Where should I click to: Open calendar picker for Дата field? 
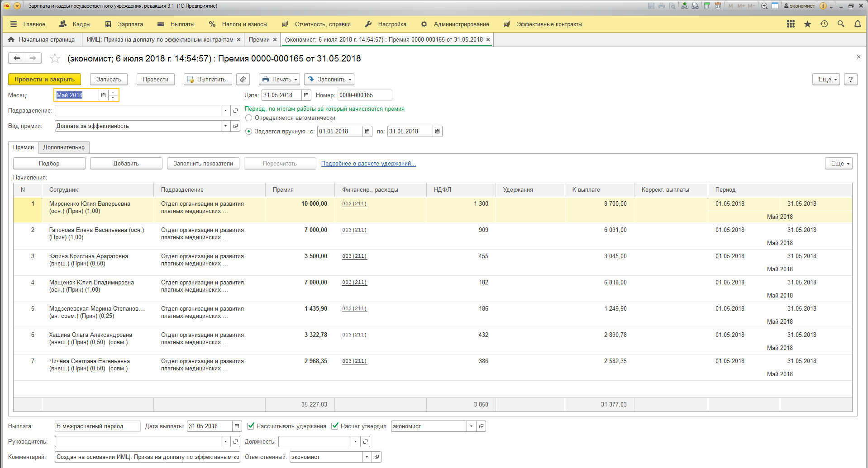click(x=306, y=95)
